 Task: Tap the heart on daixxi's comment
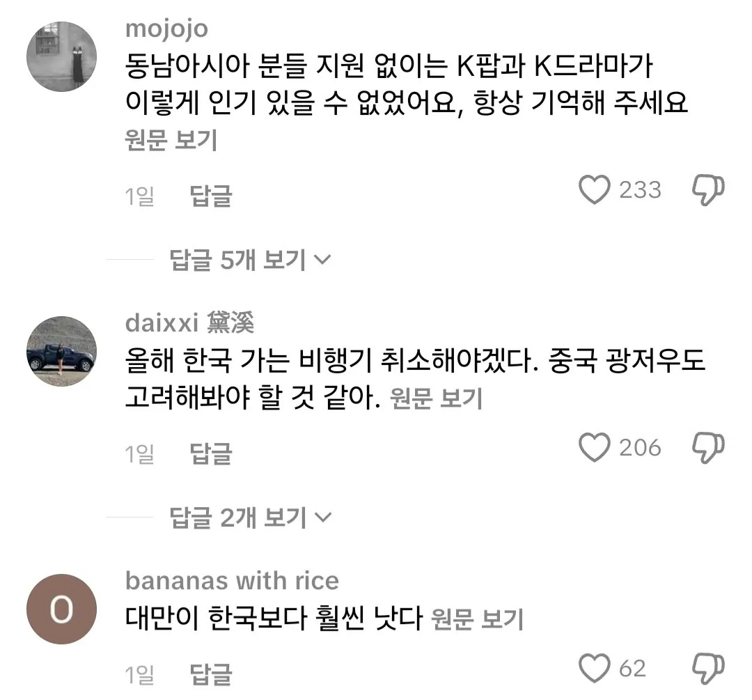pos(595,447)
